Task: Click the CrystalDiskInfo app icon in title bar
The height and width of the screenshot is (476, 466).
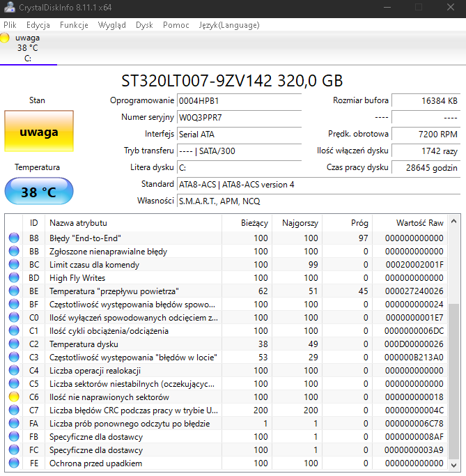Action: 10,7
